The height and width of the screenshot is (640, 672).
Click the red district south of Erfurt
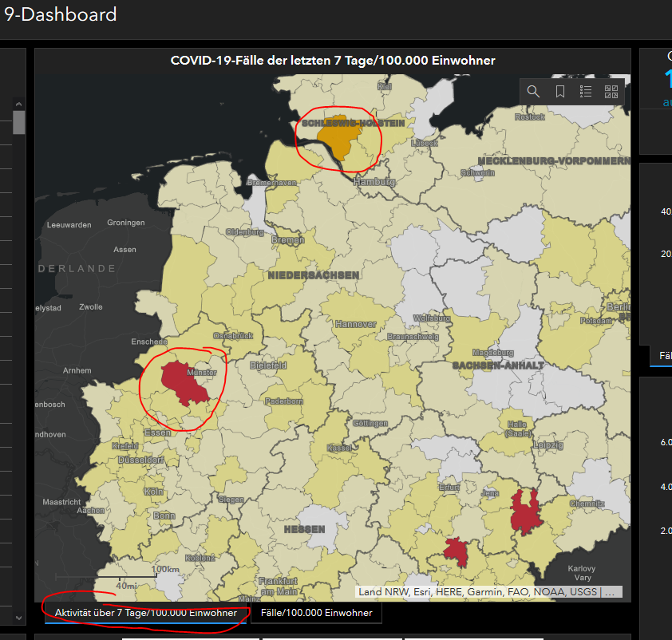coord(457,551)
